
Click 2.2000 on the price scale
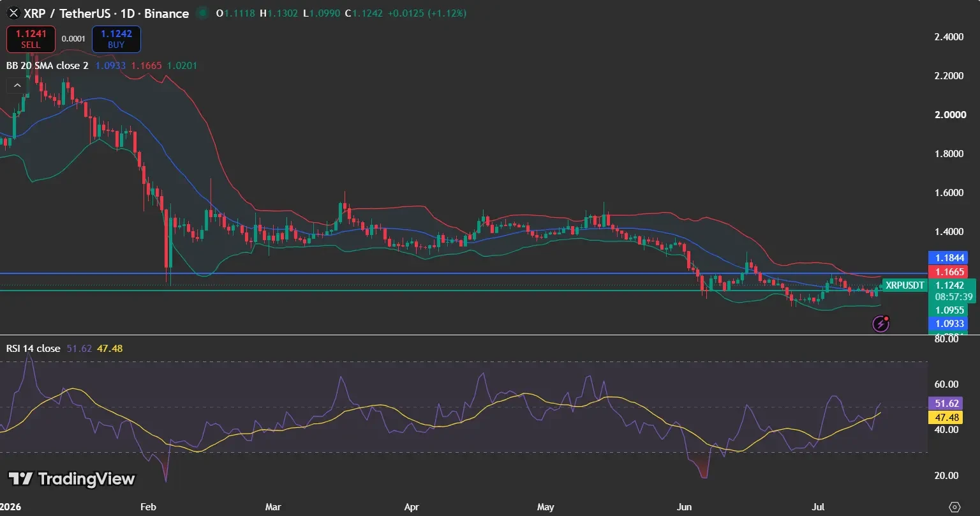click(x=949, y=76)
